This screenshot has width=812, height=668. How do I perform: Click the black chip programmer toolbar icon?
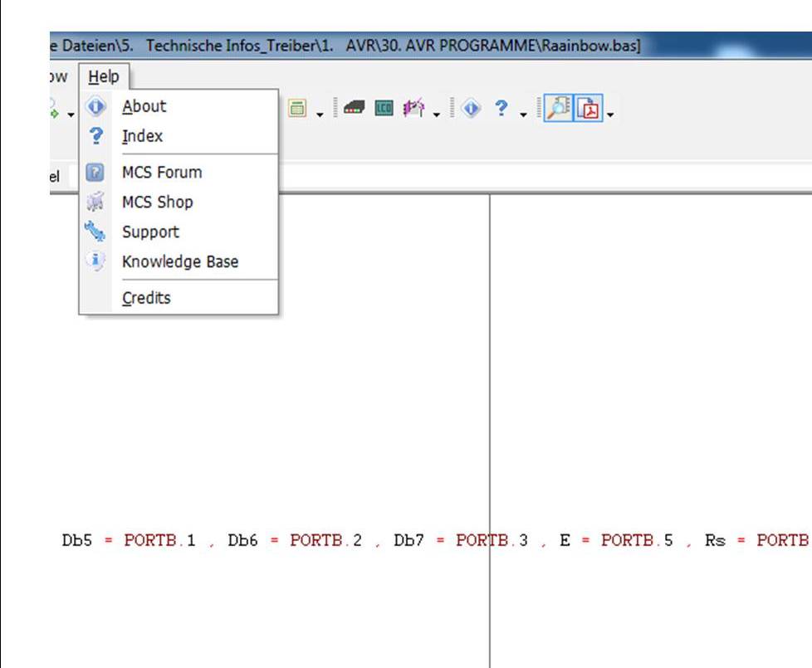coord(354,109)
